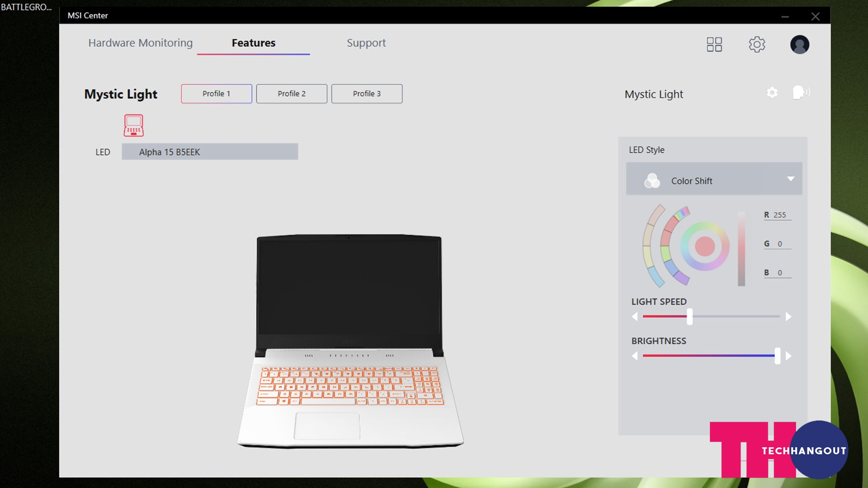
Task: Click the Light Speed slider handle
Action: pos(689,317)
